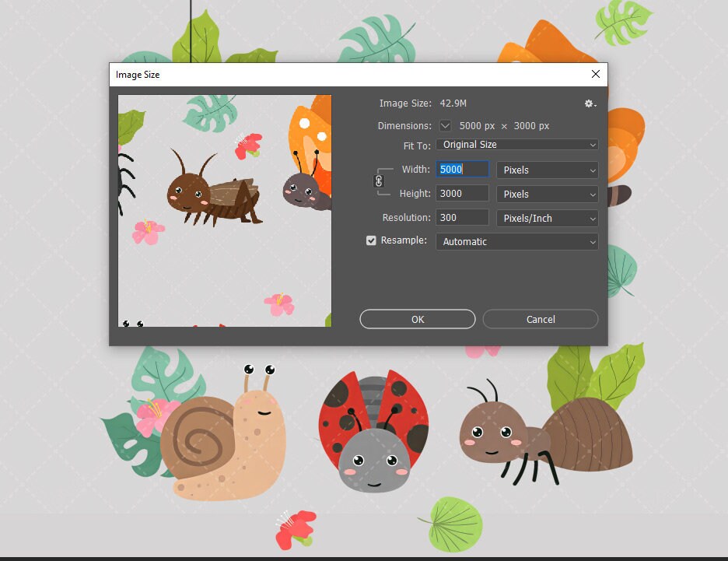The height and width of the screenshot is (561, 728).
Task: Click OK to apply the image resize
Action: tap(417, 319)
